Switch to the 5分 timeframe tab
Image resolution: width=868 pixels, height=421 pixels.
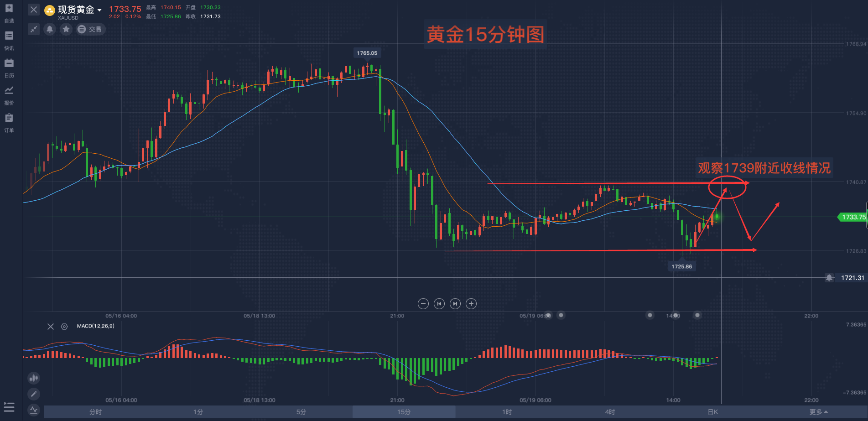[x=301, y=412]
